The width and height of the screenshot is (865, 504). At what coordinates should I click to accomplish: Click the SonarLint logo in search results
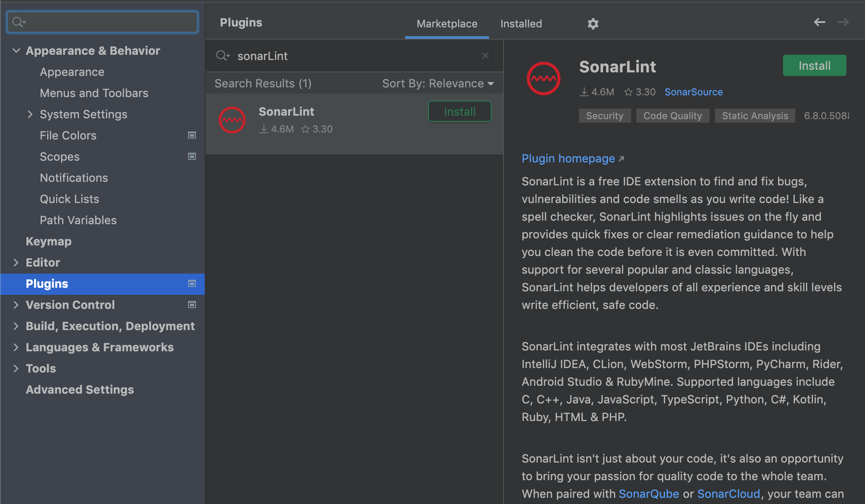click(232, 120)
